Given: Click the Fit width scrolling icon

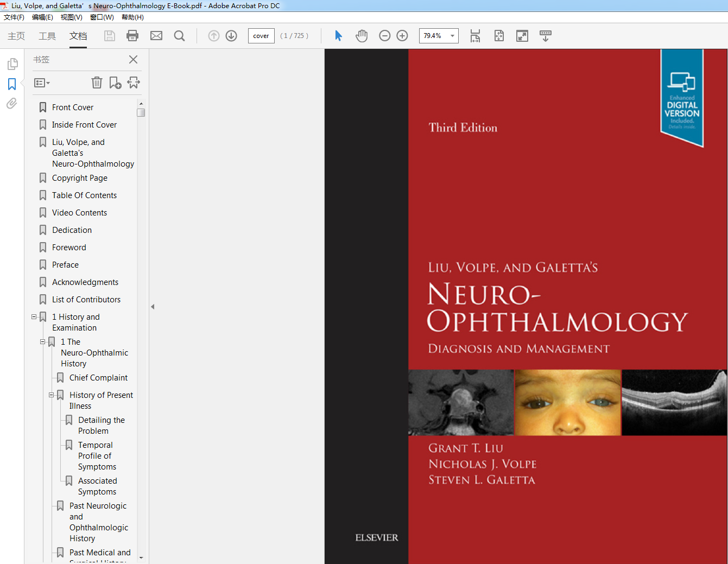Looking at the screenshot, I should coord(475,36).
